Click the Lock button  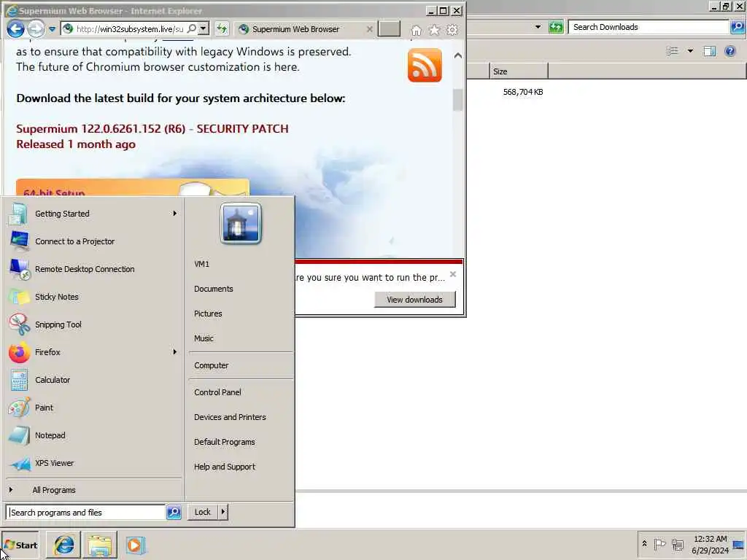coord(203,512)
